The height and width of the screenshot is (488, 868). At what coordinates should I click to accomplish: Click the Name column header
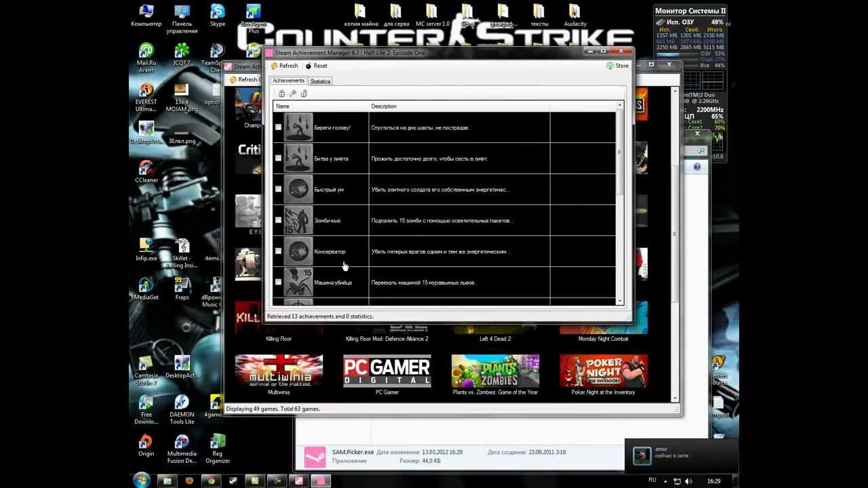click(321, 106)
